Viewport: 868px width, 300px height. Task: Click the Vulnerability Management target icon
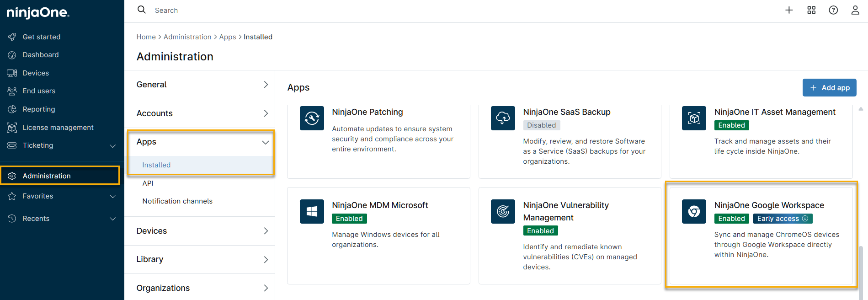pyautogui.click(x=503, y=211)
